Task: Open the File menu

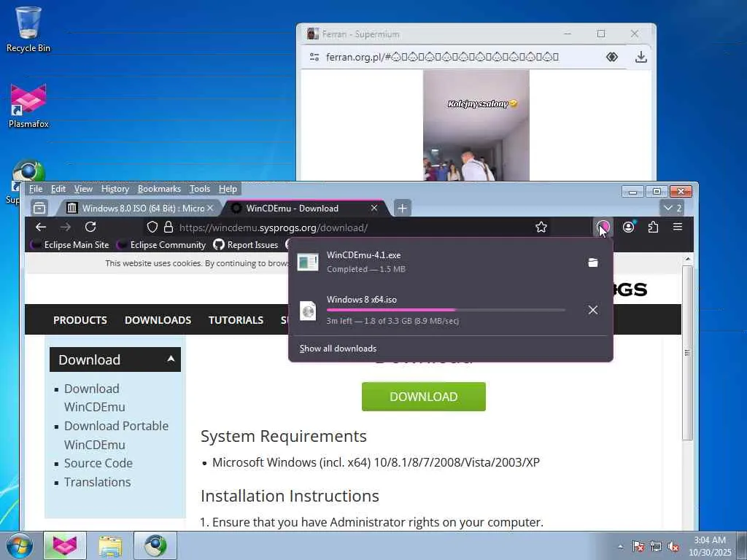Action: 35,189
